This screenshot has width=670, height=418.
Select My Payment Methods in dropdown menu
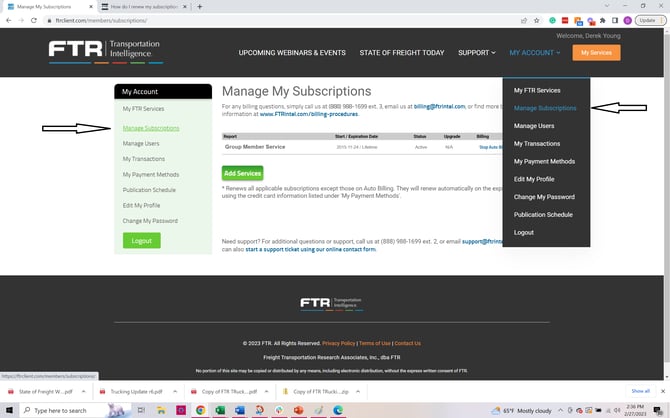[544, 161]
